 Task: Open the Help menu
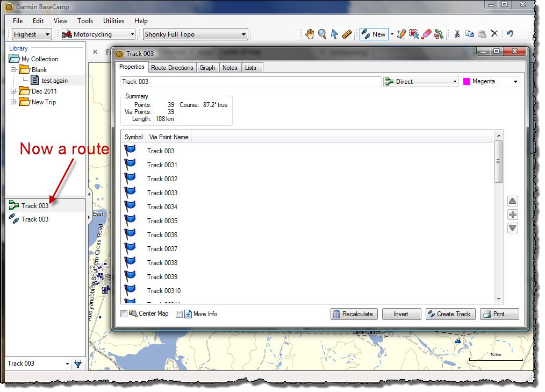tap(141, 21)
